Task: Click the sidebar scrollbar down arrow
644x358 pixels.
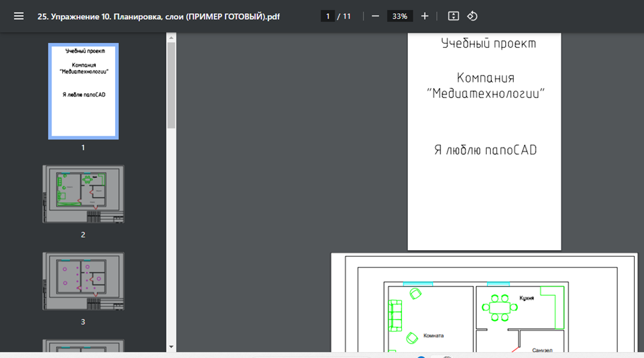Action: (x=171, y=346)
